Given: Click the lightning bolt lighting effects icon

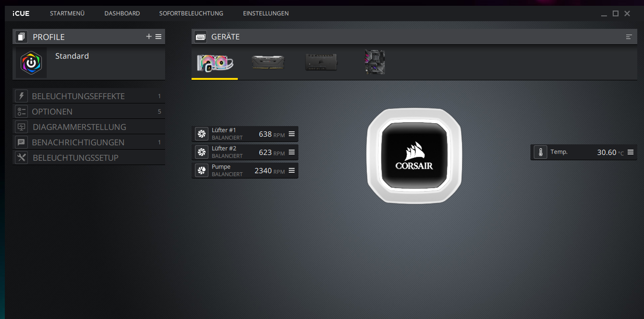Looking at the screenshot, I should (21, 96).
